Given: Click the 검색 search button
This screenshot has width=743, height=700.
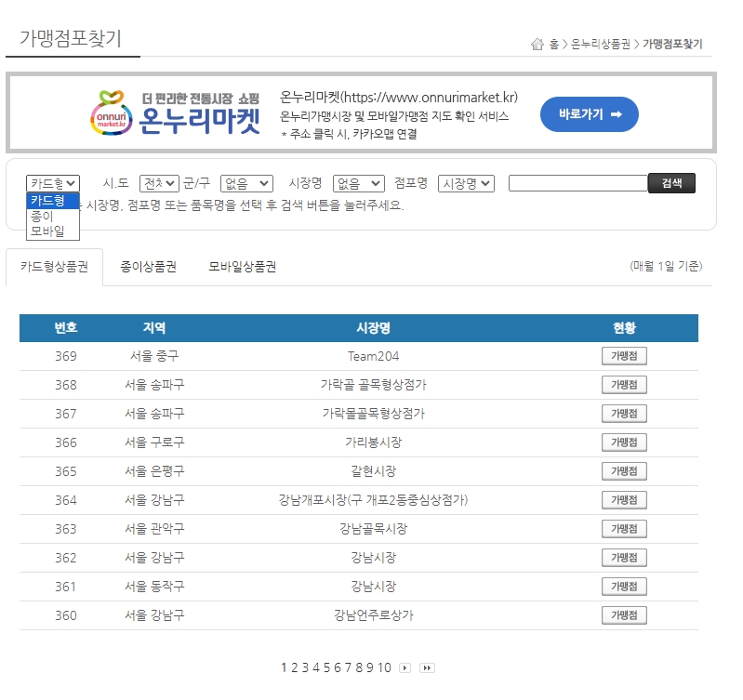Looking at the screenshot, I should click(671, 183).
